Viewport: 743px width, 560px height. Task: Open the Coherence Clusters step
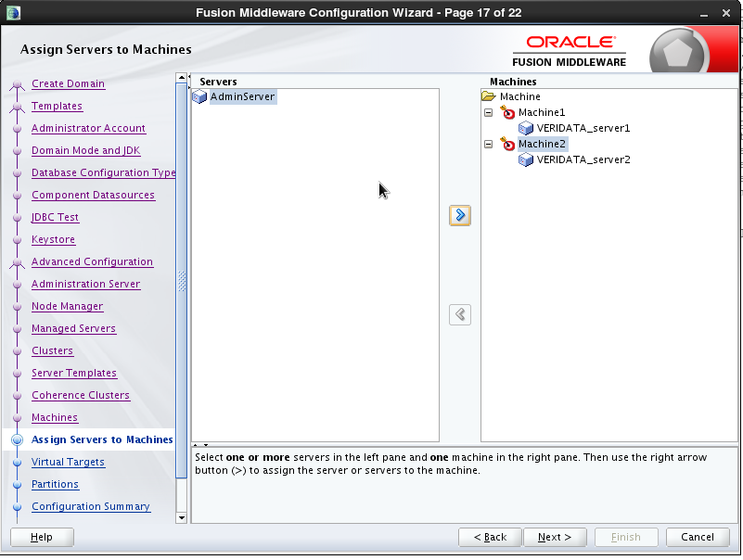tap(81, 396)
